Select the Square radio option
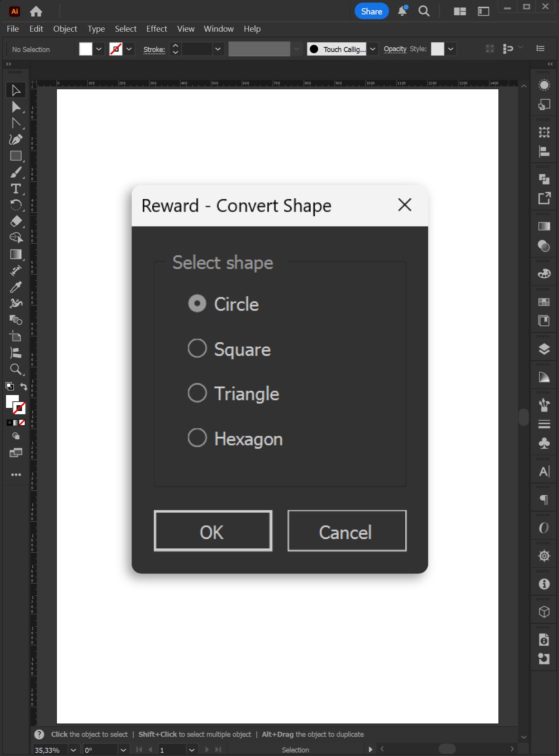 (x=197, y=348)
